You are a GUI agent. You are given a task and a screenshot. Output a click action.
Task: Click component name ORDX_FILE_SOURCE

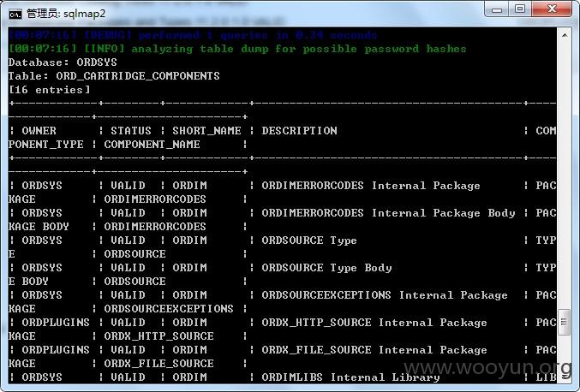coord(158,364)
